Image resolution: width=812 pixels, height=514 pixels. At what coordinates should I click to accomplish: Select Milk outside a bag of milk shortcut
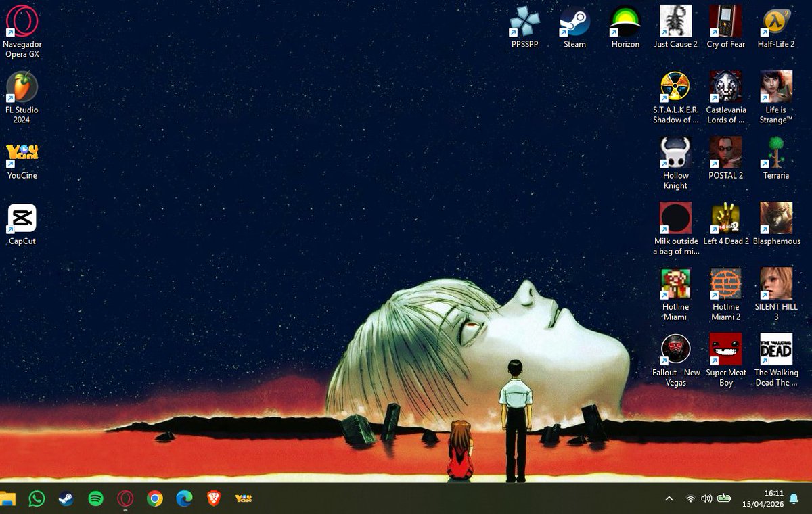675,229
